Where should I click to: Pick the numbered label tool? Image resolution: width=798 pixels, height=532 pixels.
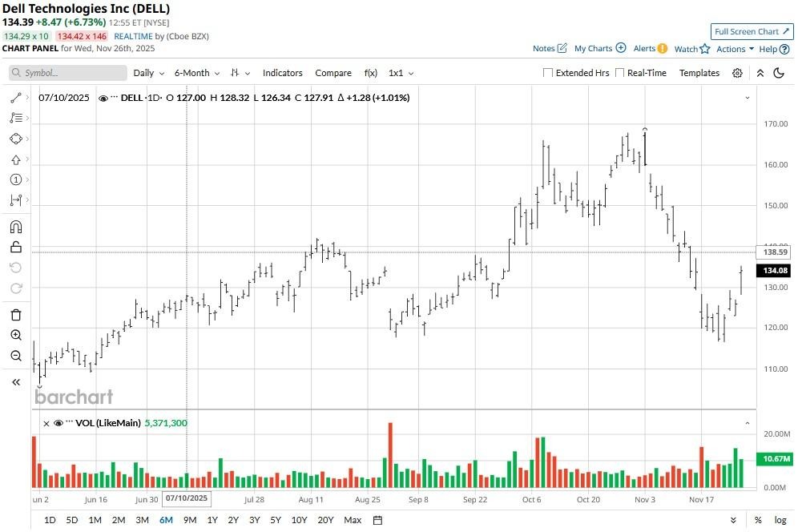16,179
